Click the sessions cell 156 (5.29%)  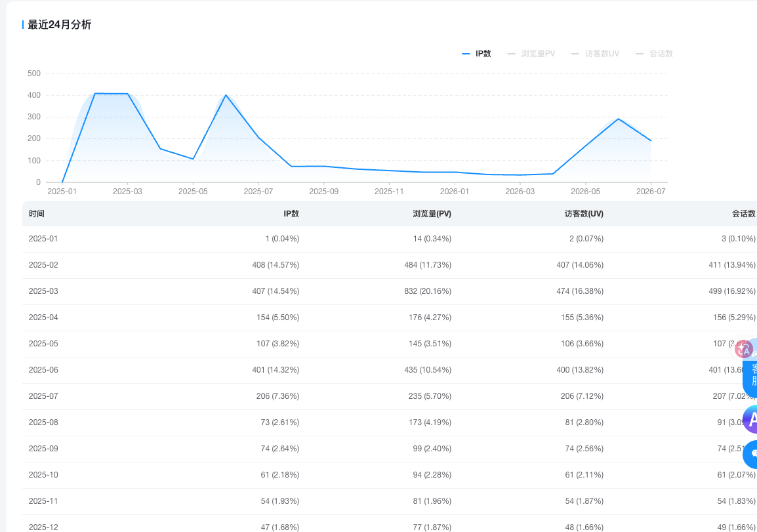pos(734,317)
